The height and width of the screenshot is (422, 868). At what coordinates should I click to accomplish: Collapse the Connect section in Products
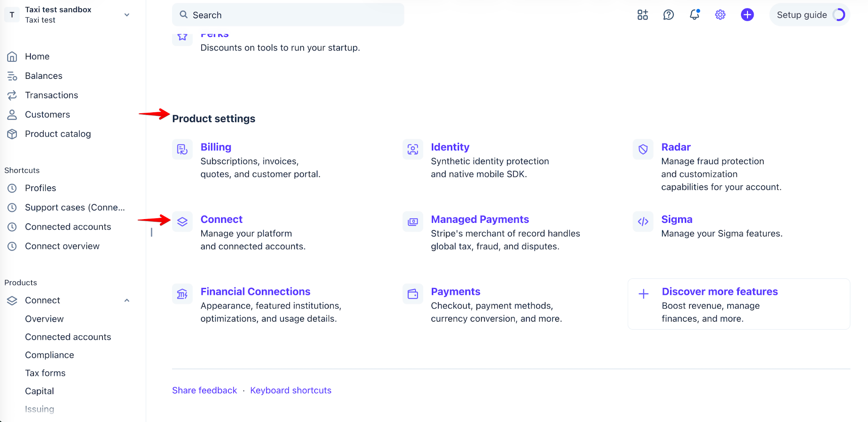[x=127, y=300]
